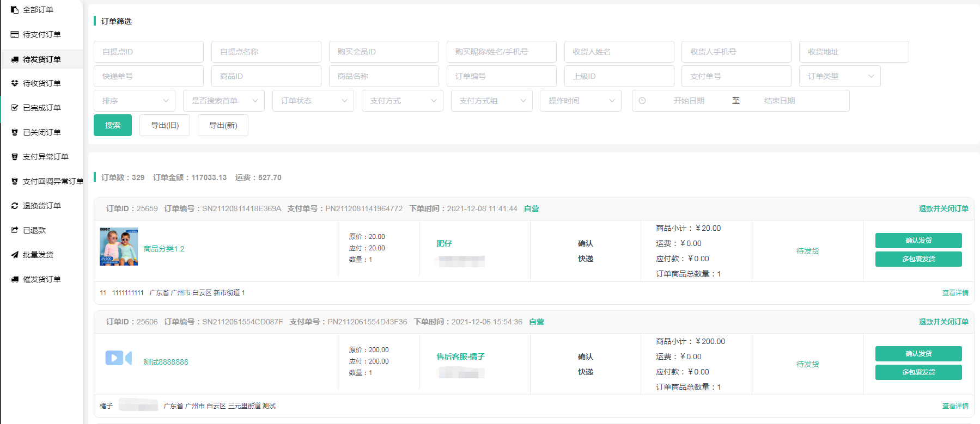Image resolution: width=980 pixels, height=424 pixels.
Task: Expand the 支付方式 dropdown
Action: click(x=402, y=101)
